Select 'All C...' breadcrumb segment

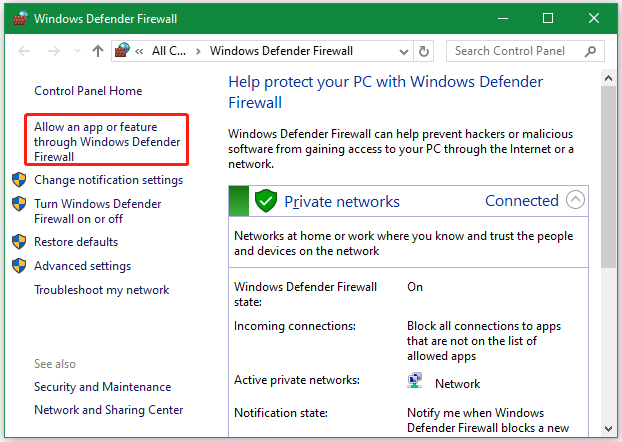tap(169, 51)
